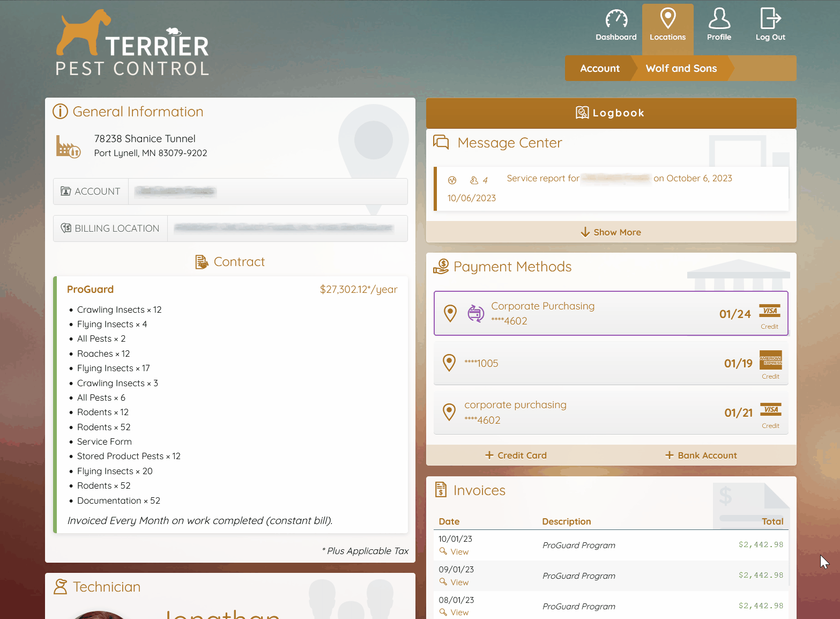Click the 'Flying Insects × 17' contract item
This screenshot has width=840, height=619.
pos(114,368)
